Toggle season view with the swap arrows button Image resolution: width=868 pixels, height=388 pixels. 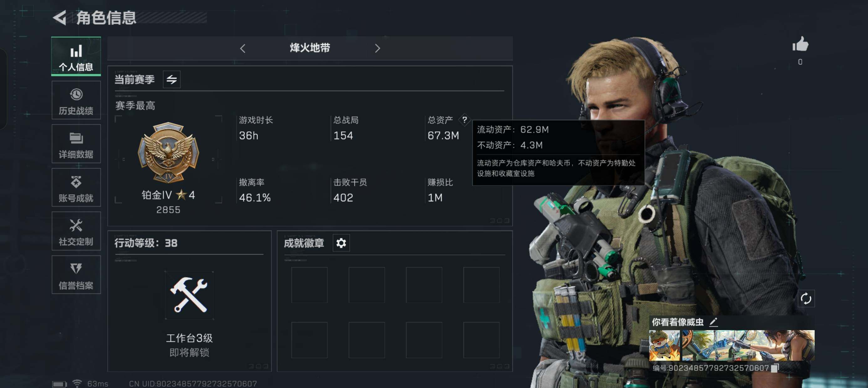172,79
